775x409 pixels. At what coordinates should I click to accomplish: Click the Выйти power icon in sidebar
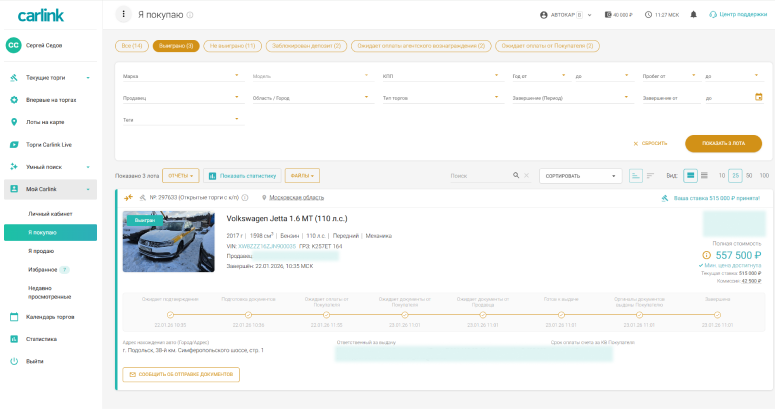point(15,361)
